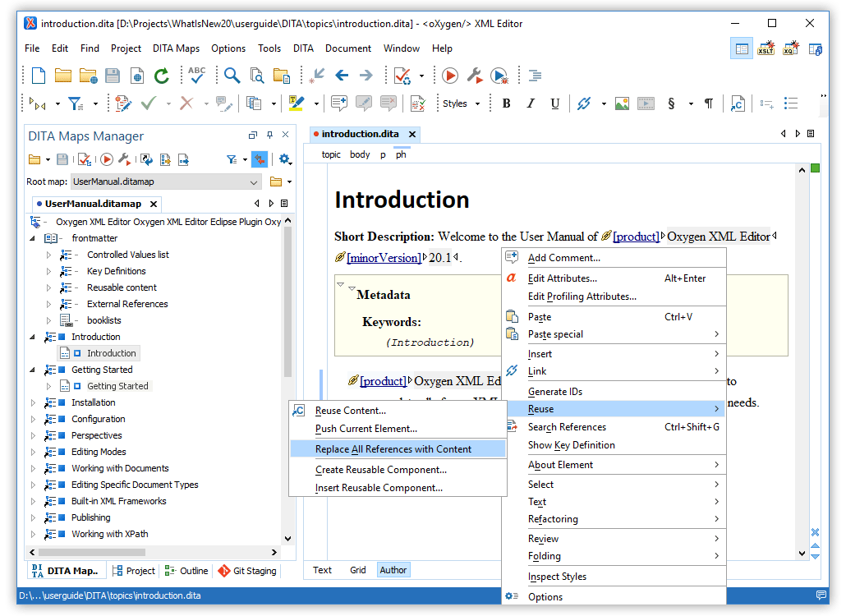This screenshot has height=616, width=846.
Task: Click the Add Comment toolbar icon
Action: click(x=339, y=103)
